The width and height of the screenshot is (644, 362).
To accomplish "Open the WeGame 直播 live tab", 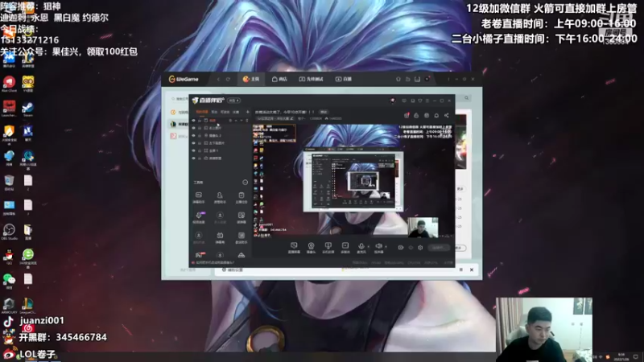I will (x=344, y=79).
